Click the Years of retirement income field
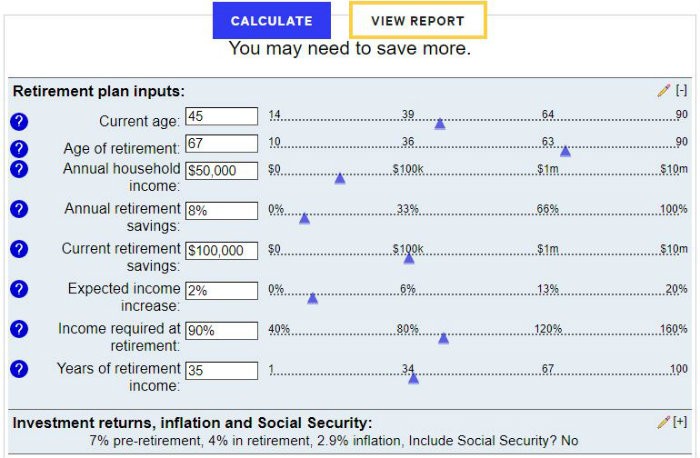 point(221,371)
